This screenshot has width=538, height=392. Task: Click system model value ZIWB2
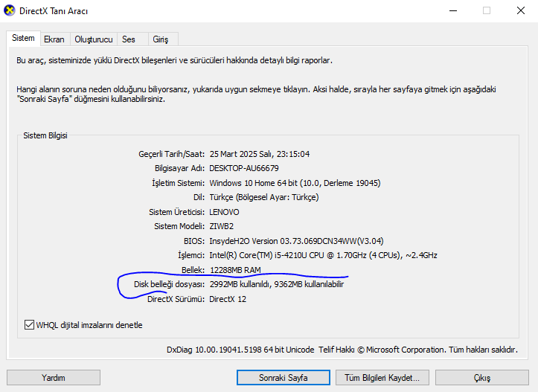[x=221, y=226]
